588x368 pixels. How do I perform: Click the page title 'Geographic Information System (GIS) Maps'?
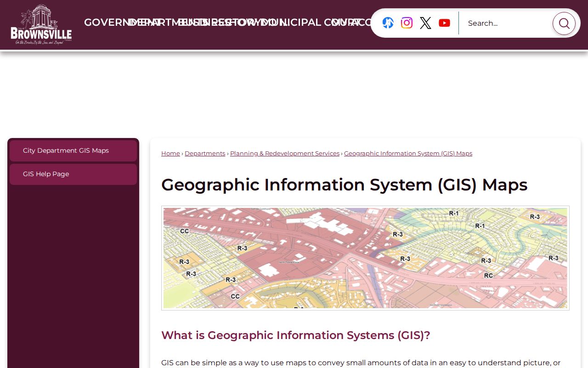(x=344, y=185)
